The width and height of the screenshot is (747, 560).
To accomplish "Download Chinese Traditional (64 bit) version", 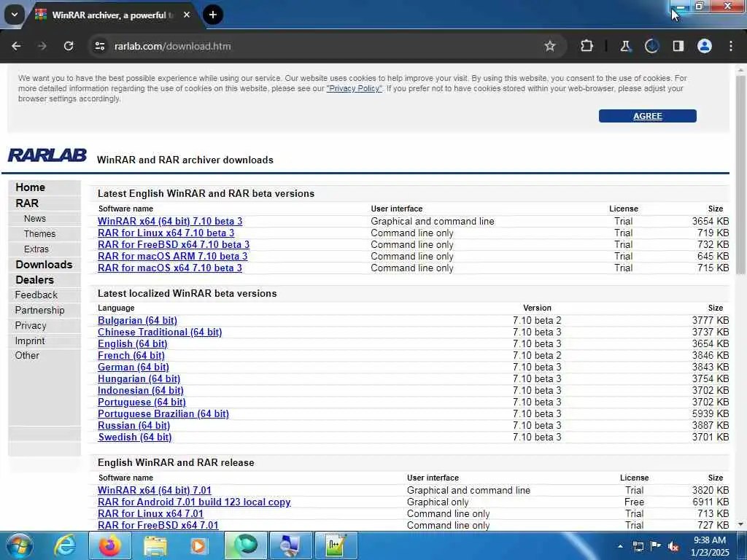I will 160,332.
